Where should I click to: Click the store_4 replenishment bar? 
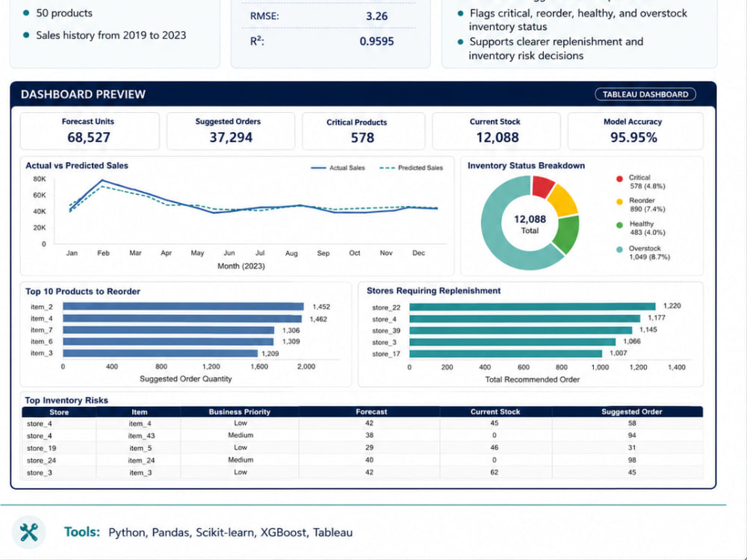[524, 319]
